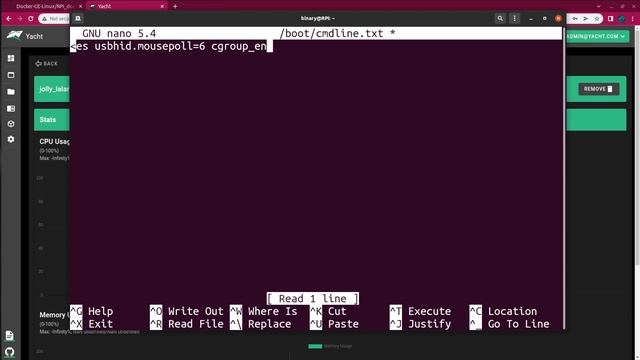Open the documentation page icon in Yacht sidebar

point(10,336)
